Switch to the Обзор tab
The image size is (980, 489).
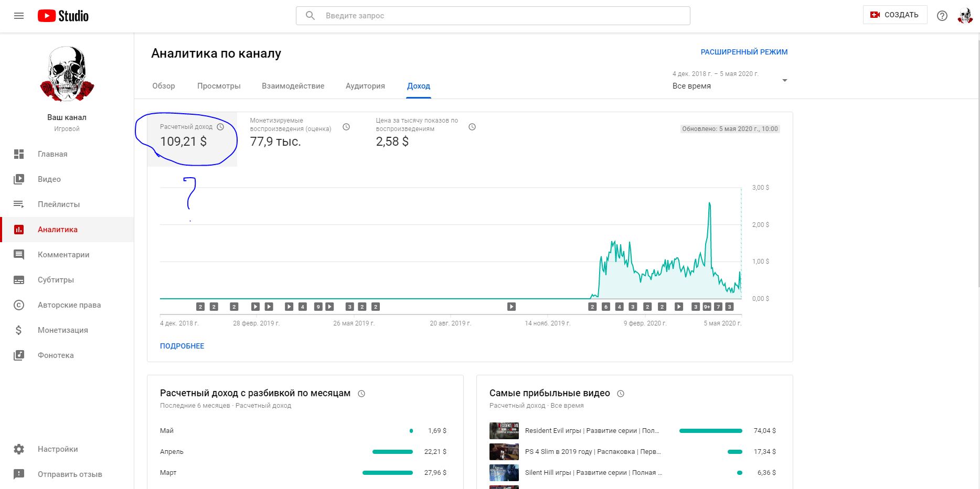[164, 86]
